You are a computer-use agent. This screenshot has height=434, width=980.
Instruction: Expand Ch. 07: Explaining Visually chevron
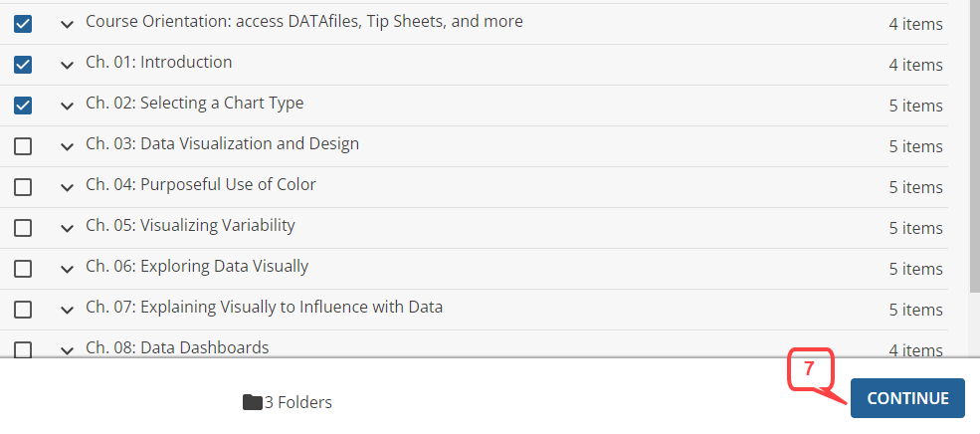pyautogui.click(x=67, y=310)
